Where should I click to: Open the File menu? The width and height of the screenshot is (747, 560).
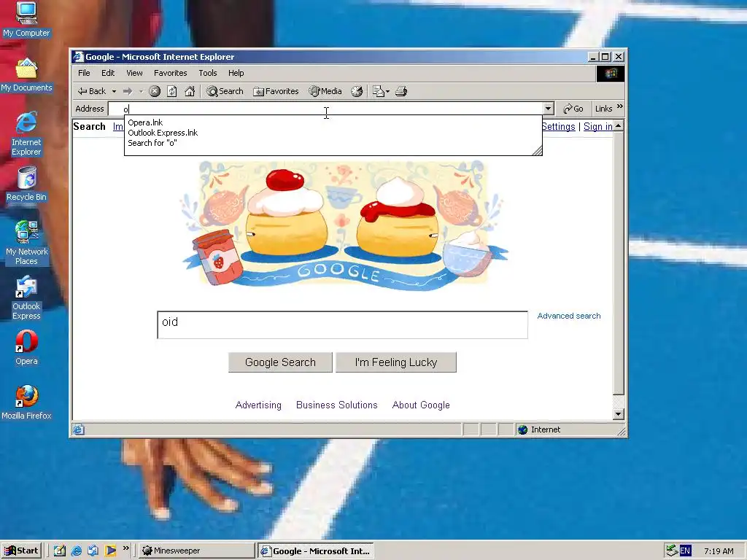click(84, 73)
